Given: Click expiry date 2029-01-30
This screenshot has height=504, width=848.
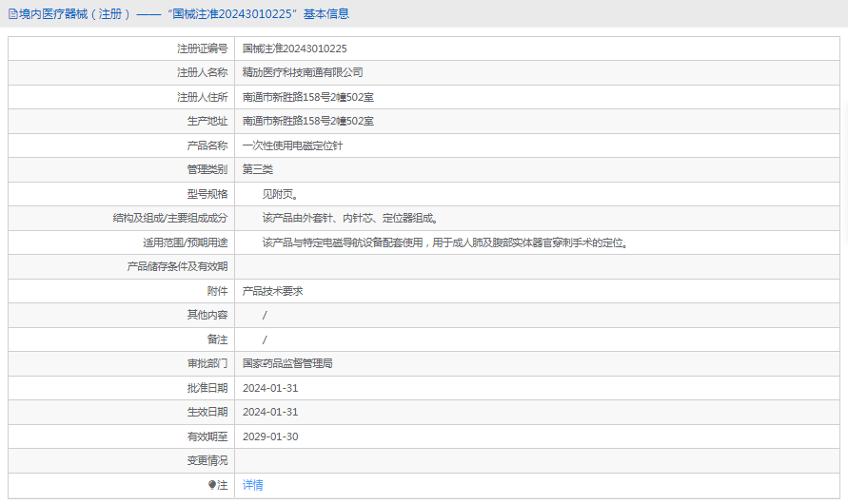Looking at the screenshot, I should [x=270, y=436].
